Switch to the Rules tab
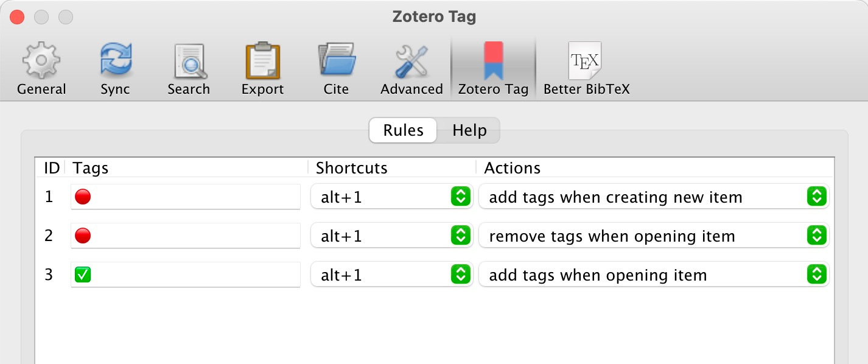 pos(402,130)
